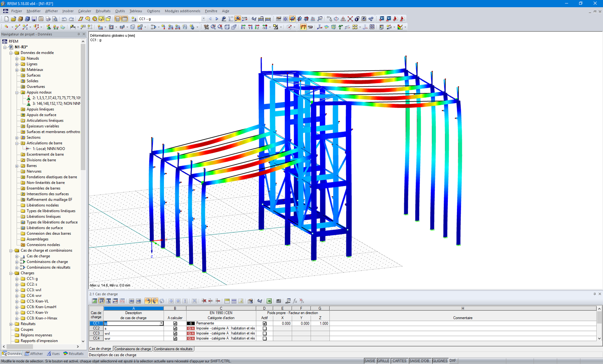Open the Calculer menu
This screenshot has width=603, height=364.
84,11
